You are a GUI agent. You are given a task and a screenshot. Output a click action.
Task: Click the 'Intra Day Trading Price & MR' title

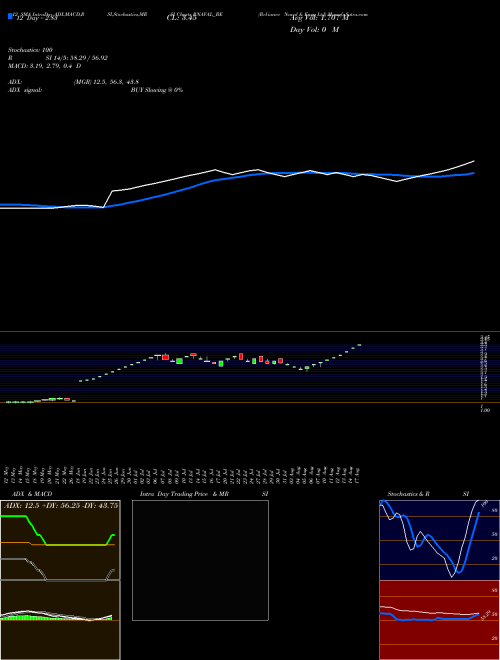[x=185, y=494]
